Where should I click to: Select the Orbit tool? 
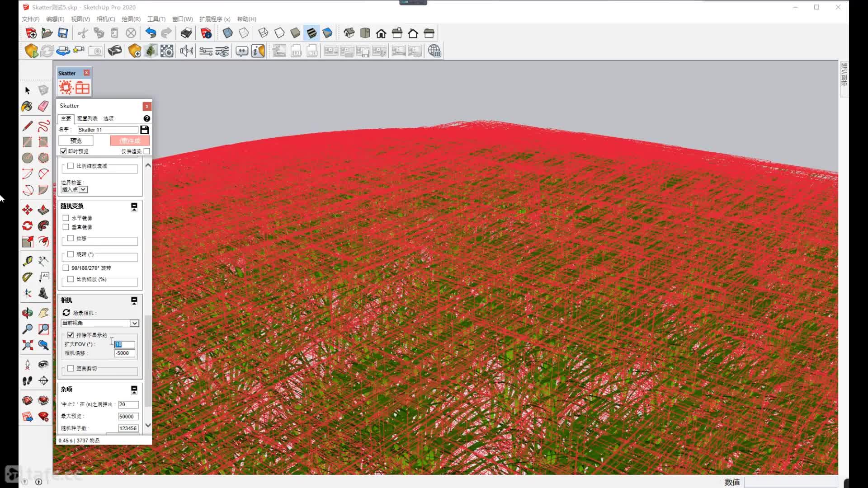tap(27, 313)
